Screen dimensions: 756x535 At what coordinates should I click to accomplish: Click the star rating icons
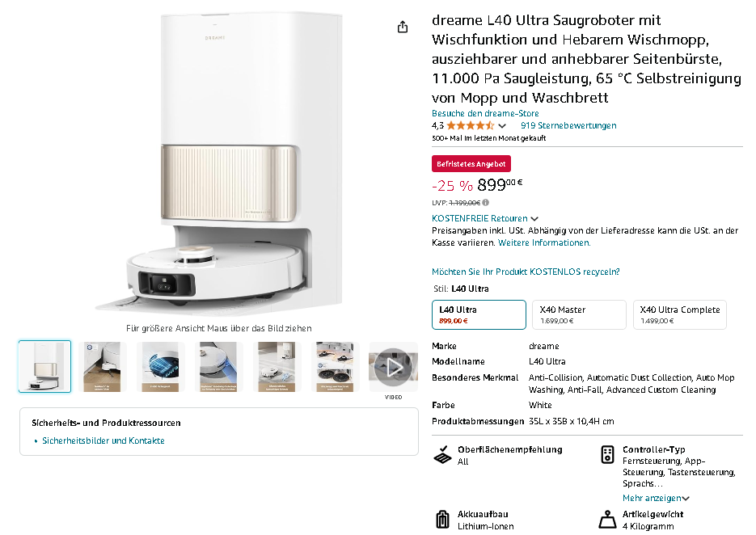click(x=471, y=126)
